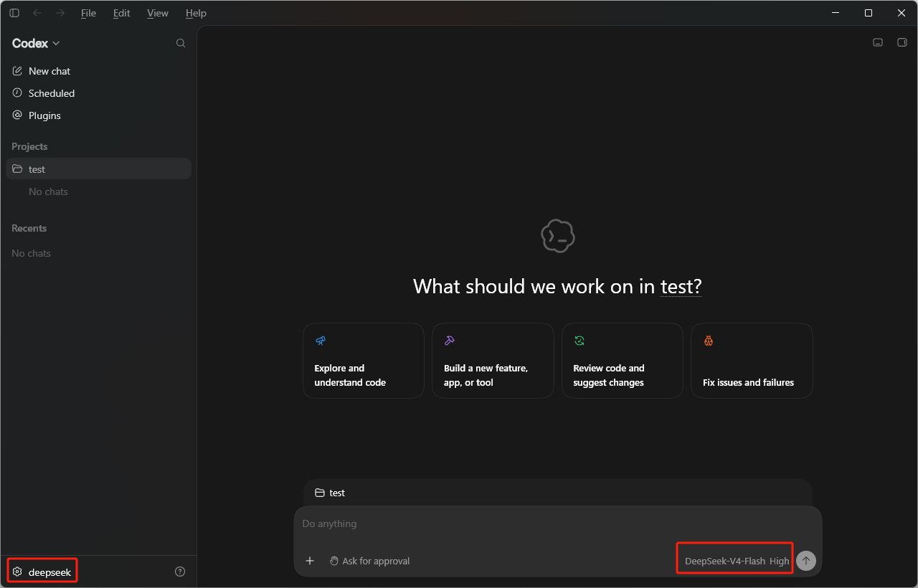
Task: Go back with the left arrow
Action: 37,13
